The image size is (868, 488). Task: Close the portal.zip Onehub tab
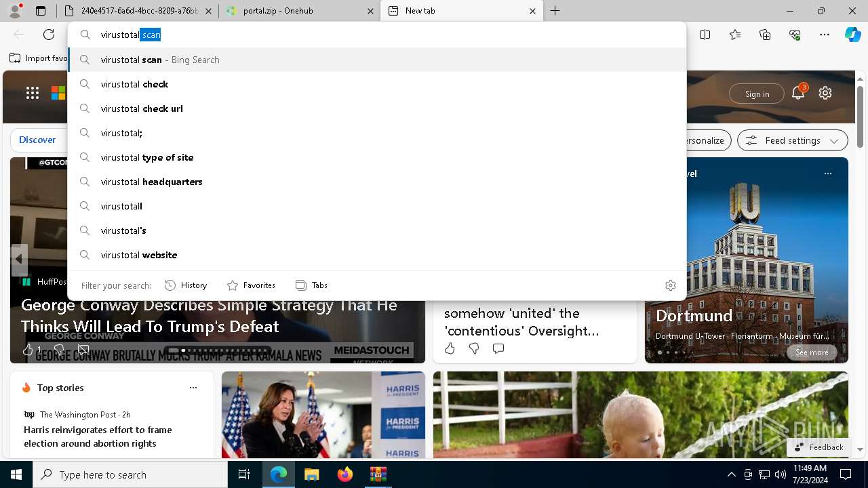click(370, 11)
